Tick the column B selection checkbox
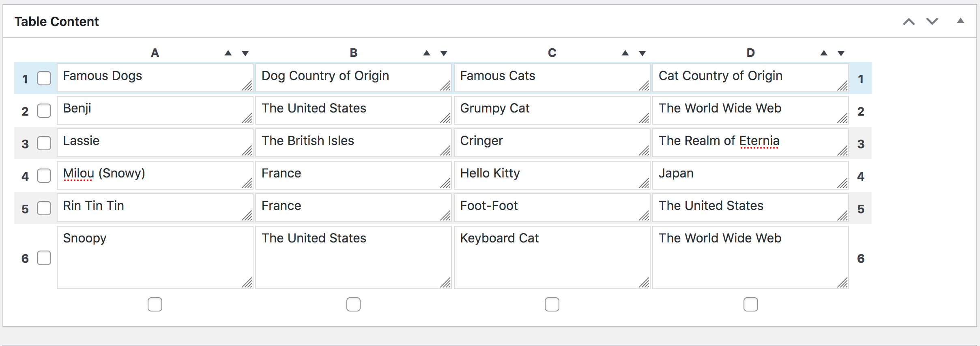This screenshot has height=346, width=980. pyautogui.click(x=353, y=304)
